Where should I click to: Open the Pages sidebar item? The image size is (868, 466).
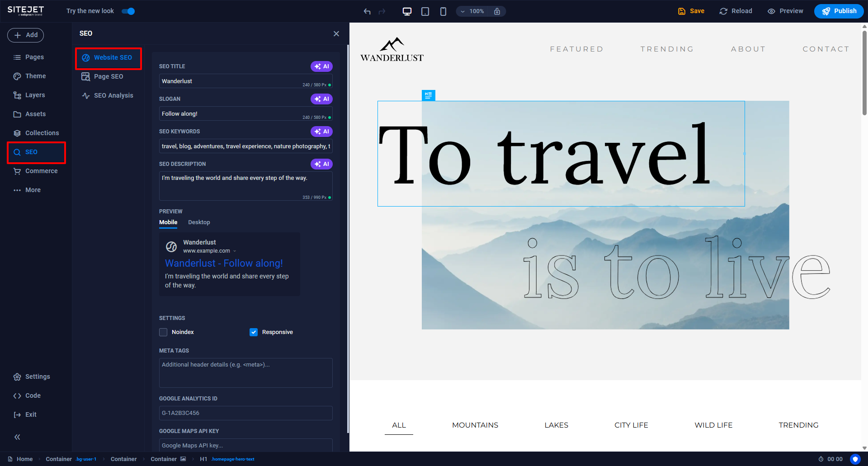point(29,57)
